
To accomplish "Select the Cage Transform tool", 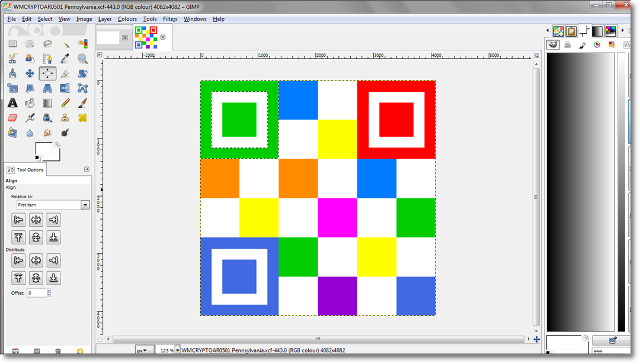I will point(82,88).
